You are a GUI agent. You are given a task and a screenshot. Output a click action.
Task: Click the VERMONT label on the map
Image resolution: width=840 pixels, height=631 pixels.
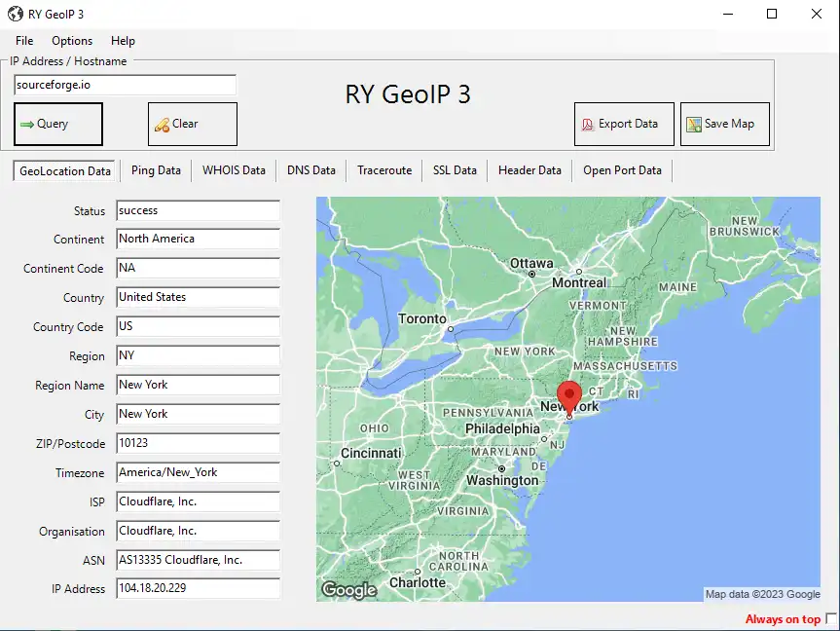pyautogui.click(x=598, y=306)
